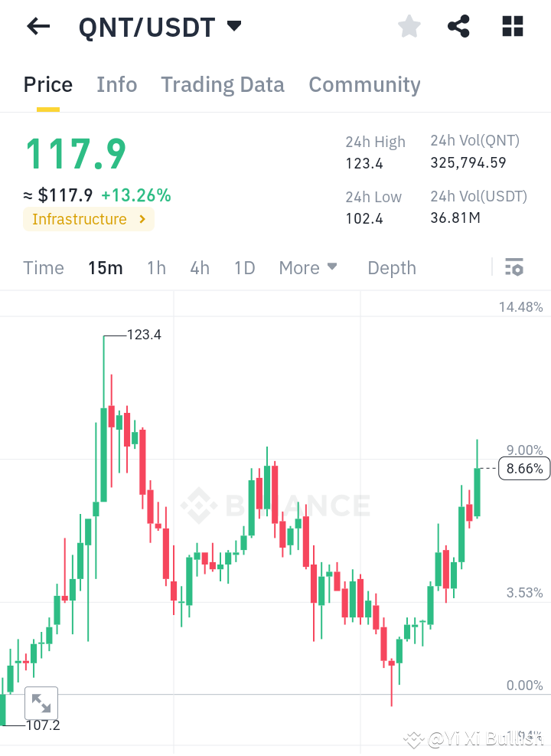The height and width of the screenshot is (756, 551).
Task: Open the Infrastructure category chevron
Action: pyautogui.click(x=141, y=220)
